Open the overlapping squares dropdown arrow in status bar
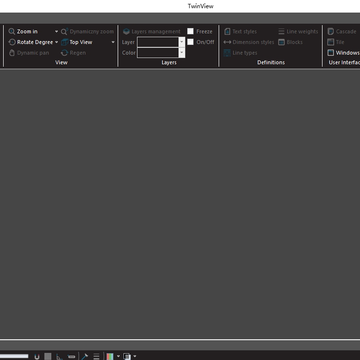This screenshot has width=360, height=360. coord(135,356)
